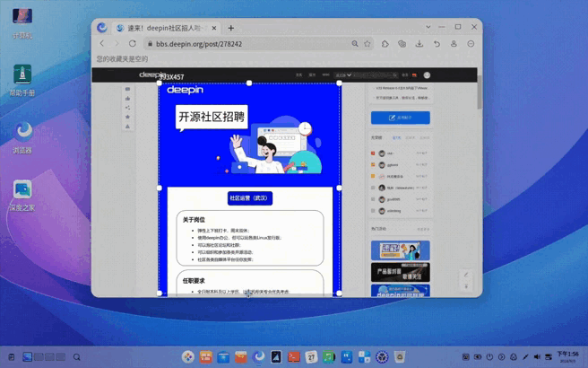The height and width of the screenshot is (368, 588).
Task: Open the browser icon in the dock
Action: coord(258,356)
